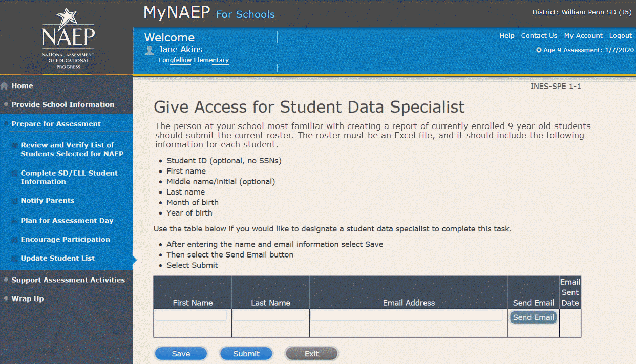Click the square icon beside Encourage Participation

click(14, 240)
